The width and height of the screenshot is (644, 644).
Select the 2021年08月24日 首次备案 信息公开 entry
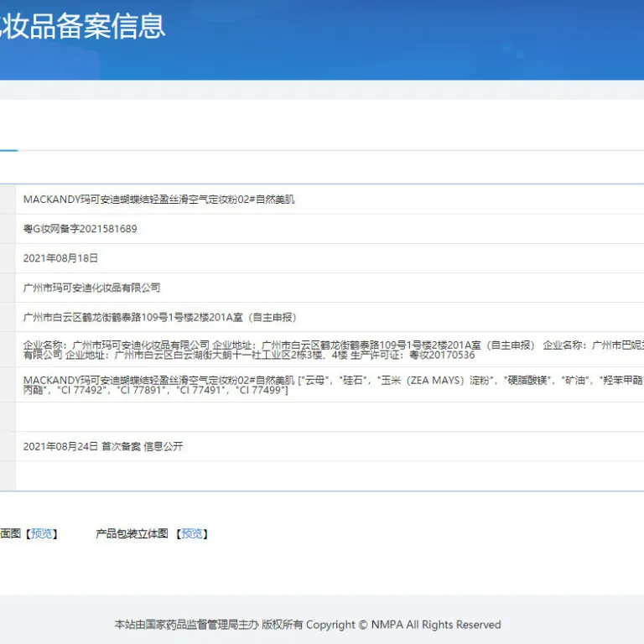(x=102, y=446)
